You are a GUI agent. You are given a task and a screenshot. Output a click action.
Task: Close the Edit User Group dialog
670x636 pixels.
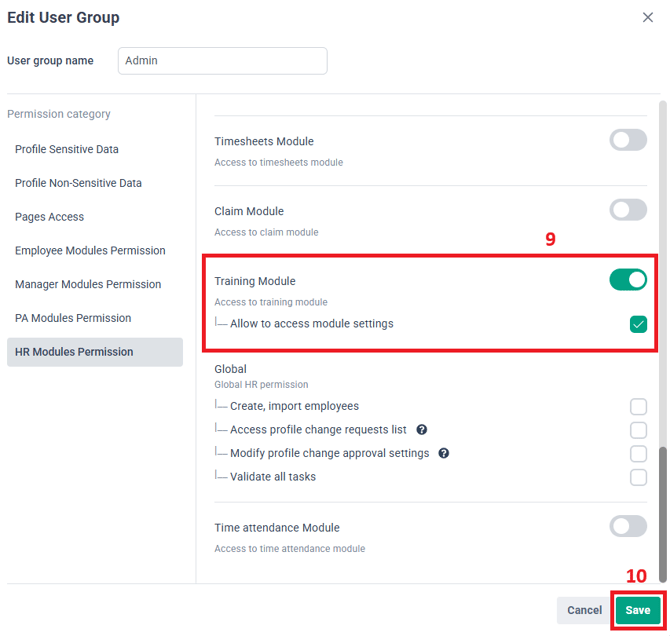pyautogui.click(x=647, y=17)
